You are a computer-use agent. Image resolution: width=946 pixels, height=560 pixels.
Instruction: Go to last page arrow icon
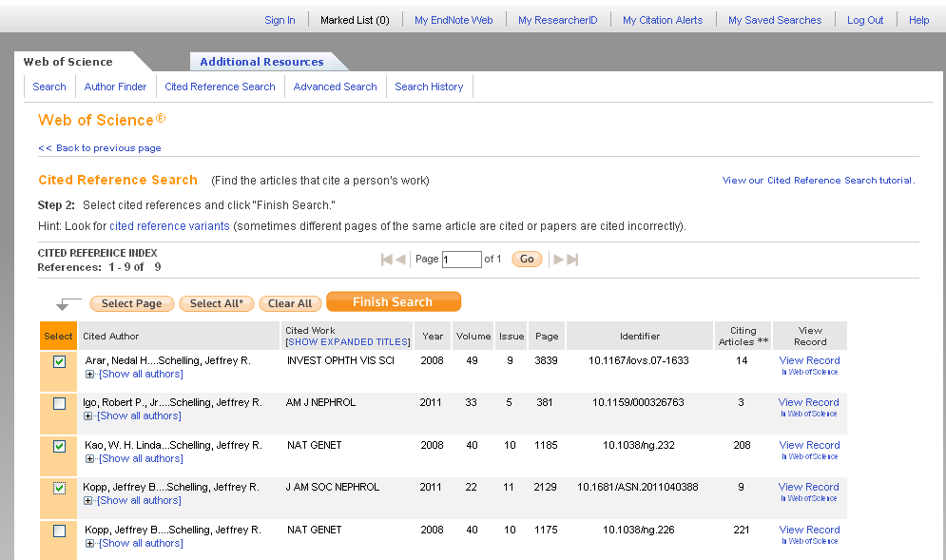click(572, 260)
